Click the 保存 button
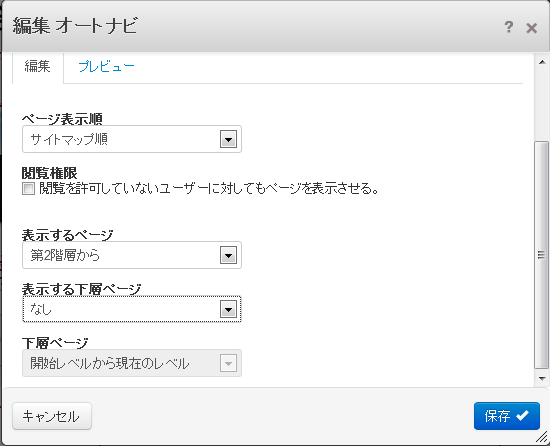The height and width of the screenshot is (446, 550). [507, 416]
